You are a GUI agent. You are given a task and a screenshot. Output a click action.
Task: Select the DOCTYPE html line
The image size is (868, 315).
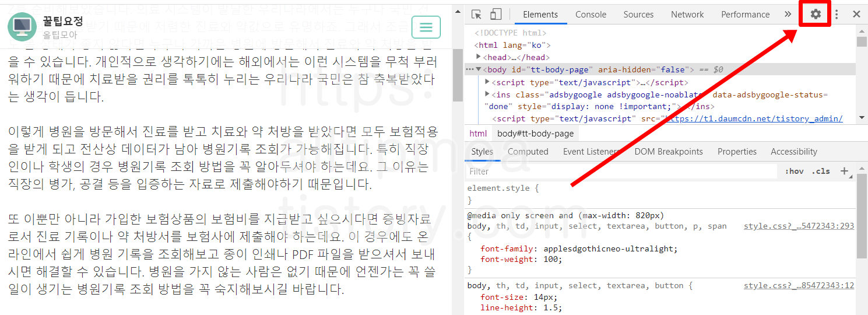pyautogui.click(x=510, y=33)
